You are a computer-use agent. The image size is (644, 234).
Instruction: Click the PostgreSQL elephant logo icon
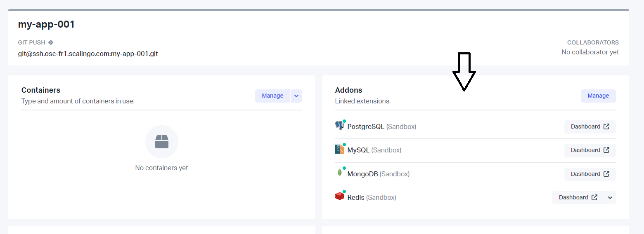339,126
